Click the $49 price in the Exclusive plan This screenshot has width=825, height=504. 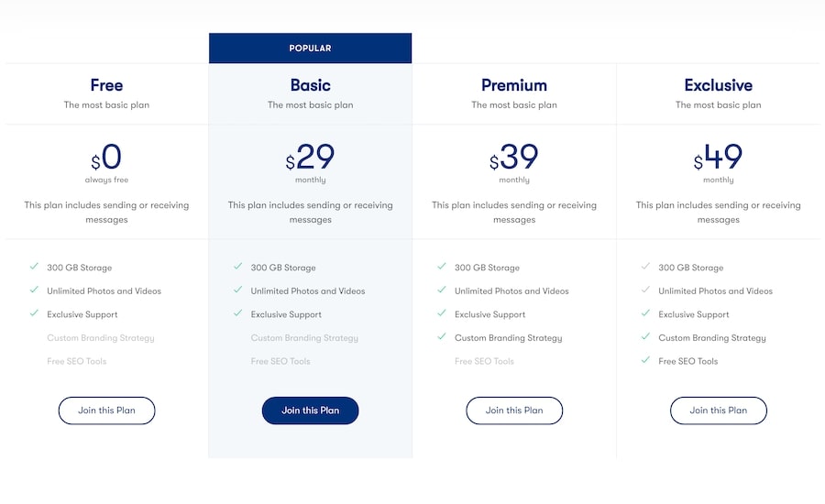coord(718,159)
